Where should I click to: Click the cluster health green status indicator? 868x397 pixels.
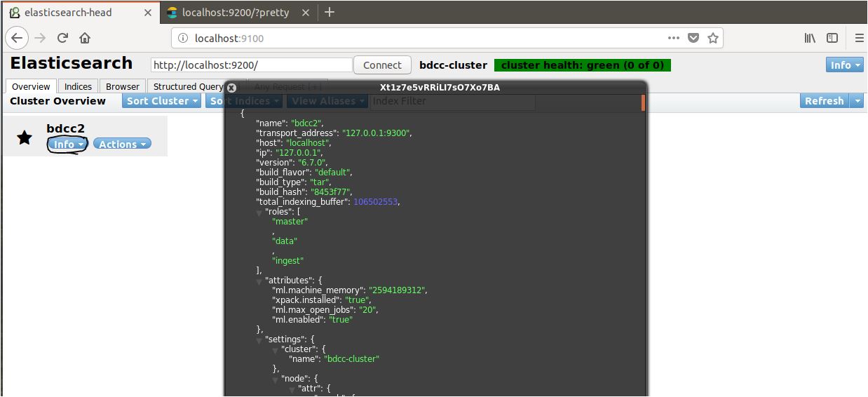point(583,65)
